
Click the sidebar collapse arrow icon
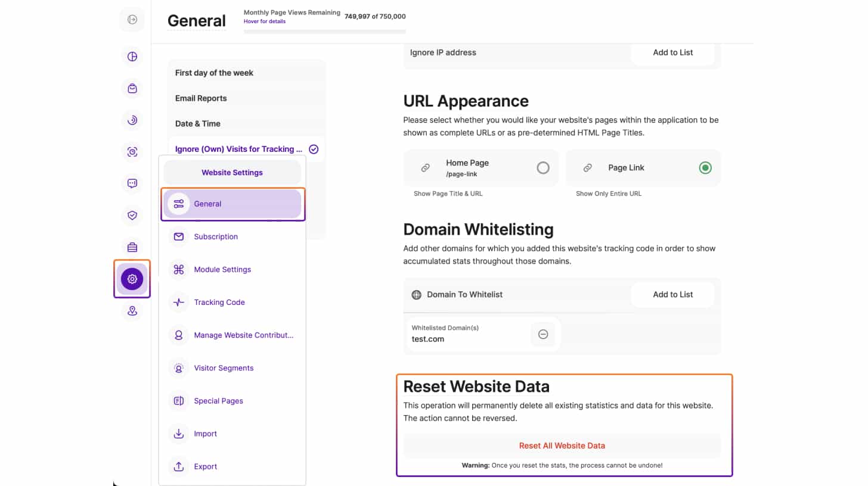[132, 20]
